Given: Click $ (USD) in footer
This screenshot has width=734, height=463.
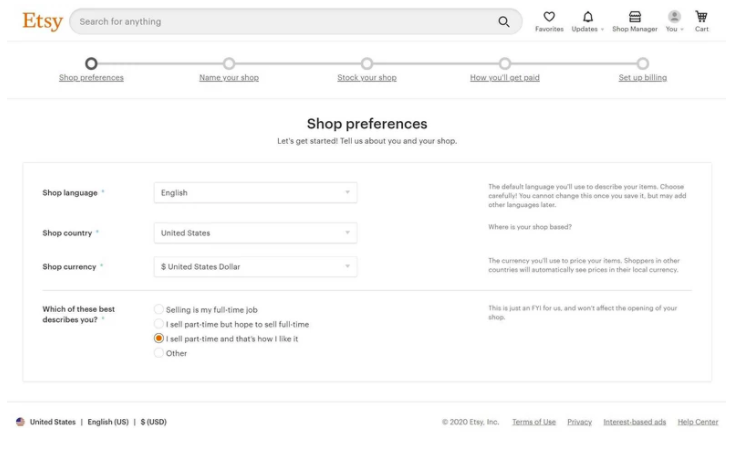Looking at the screenshot, I should (154, 422).
